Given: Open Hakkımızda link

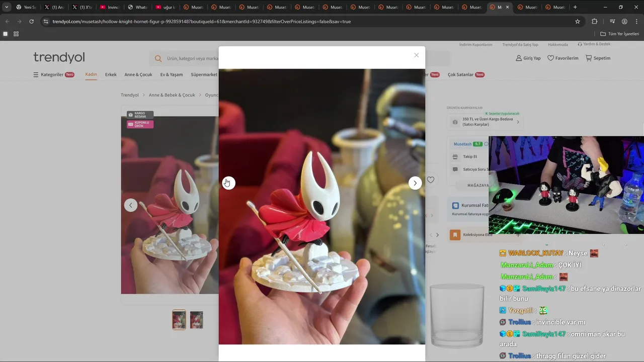Looking at the screenshot, I should pos(557,45).
